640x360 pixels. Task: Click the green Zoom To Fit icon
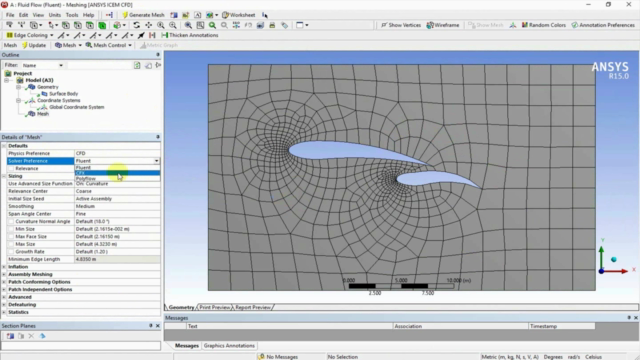coord(212,25)
